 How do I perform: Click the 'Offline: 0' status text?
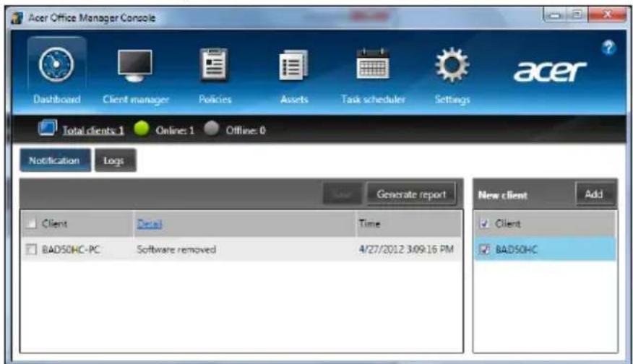click(246, 130)
